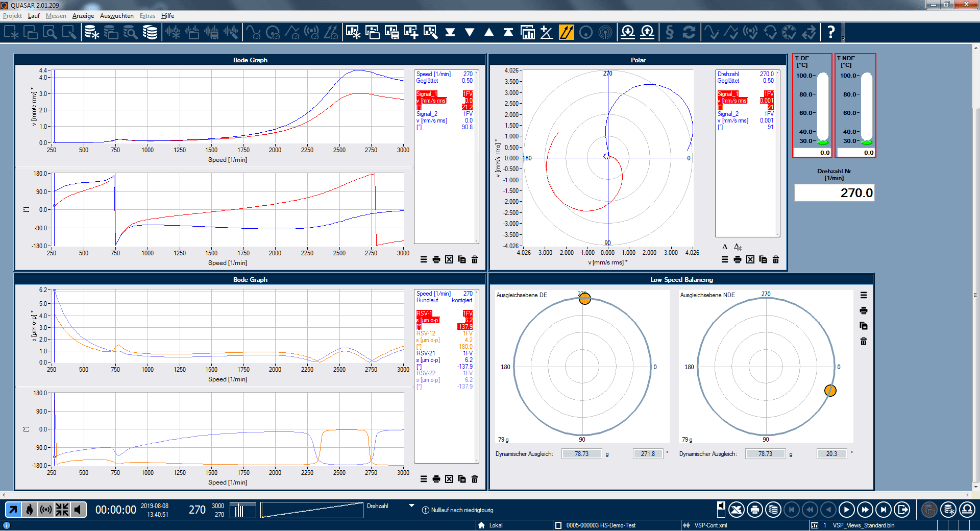The height and width of the screenshot is (531, 980).
Task: Click the Polar delta marker icon
Action: 725,247
